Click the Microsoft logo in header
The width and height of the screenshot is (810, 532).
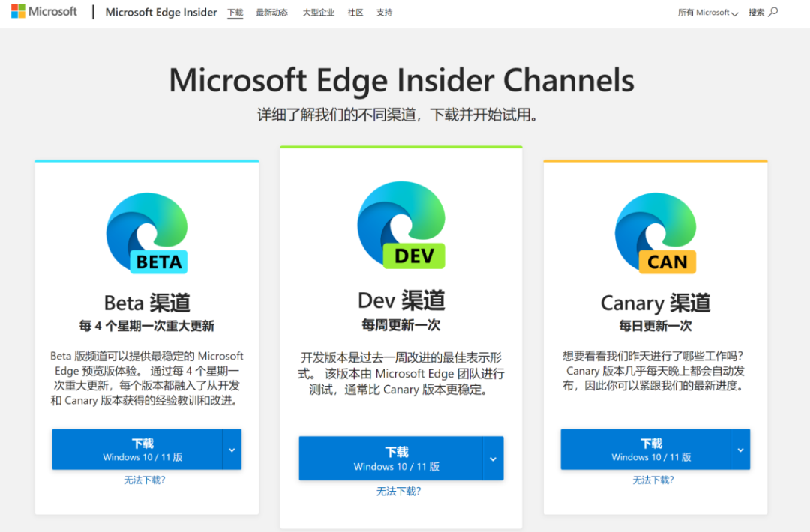44,11
